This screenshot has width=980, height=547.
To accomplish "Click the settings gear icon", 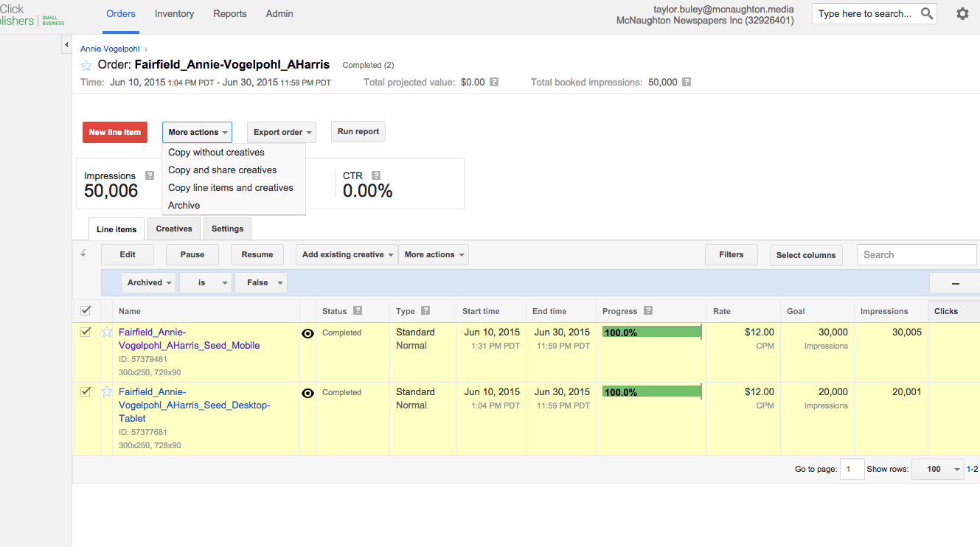I will [x=962, y=14].
